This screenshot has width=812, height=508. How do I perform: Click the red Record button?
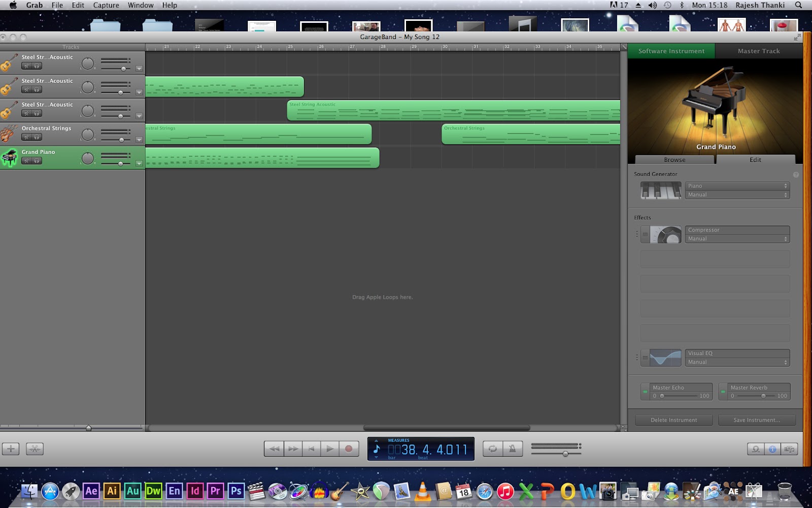(349, 449)
